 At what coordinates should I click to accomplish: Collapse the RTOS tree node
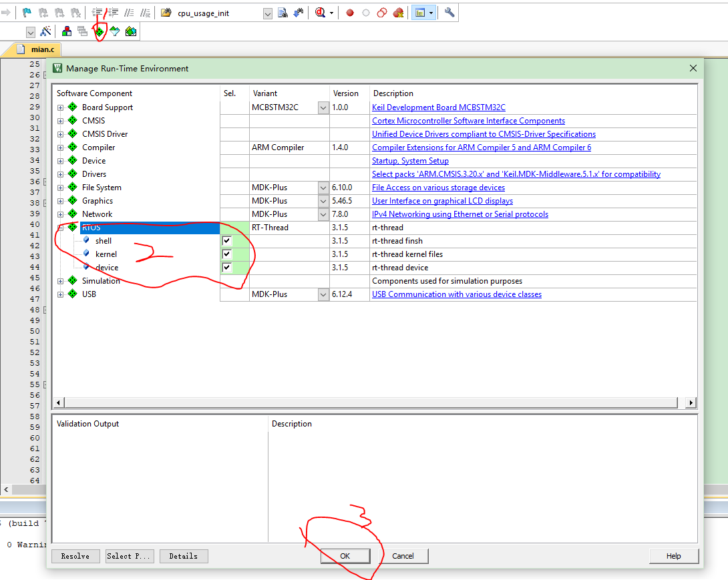pyautogui.click(x=60, y=228)
